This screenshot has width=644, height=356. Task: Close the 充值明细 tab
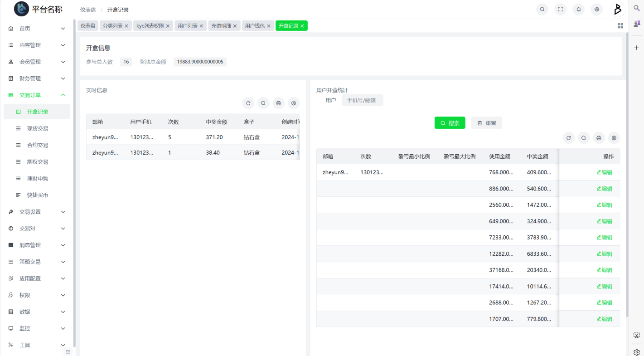click(x=235, y=26)
